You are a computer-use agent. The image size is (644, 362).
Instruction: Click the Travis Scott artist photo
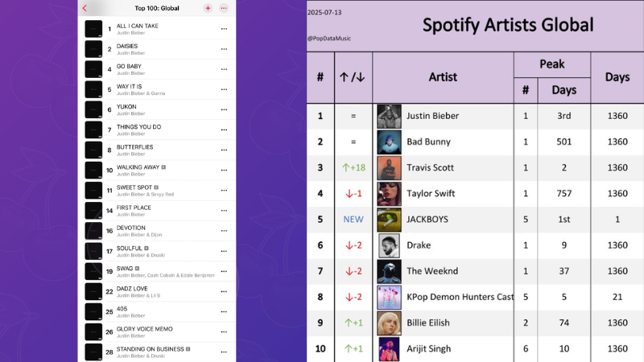389,168
